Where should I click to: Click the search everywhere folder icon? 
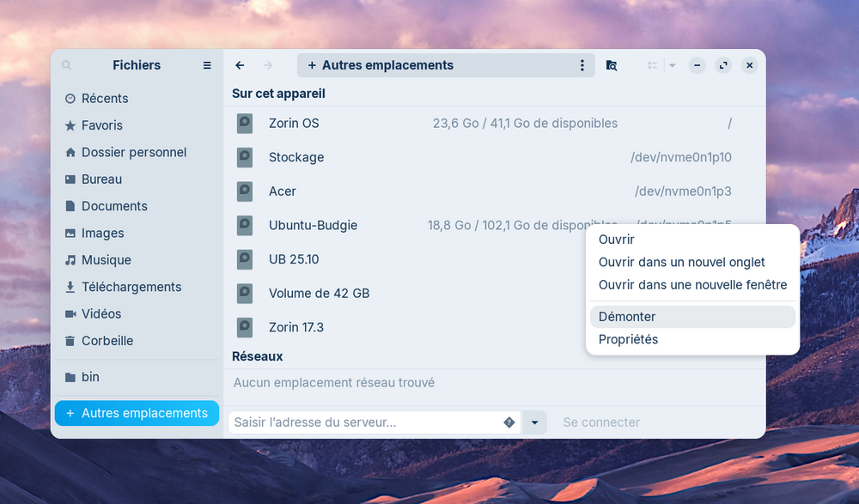(x=611, y=65)
